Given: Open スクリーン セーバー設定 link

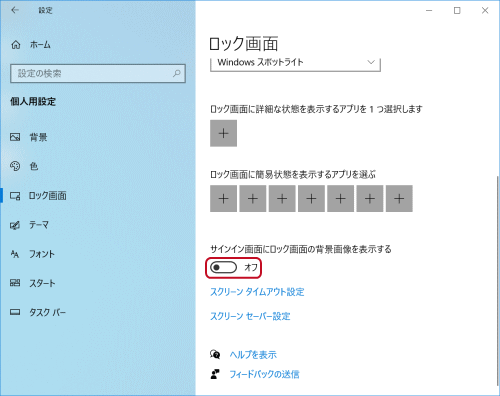Looking at the screenshot, I should [250, 316].
